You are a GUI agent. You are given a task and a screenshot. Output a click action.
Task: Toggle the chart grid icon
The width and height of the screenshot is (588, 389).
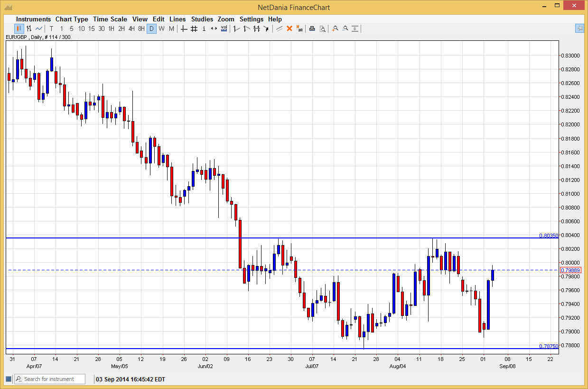click(193, 28)
